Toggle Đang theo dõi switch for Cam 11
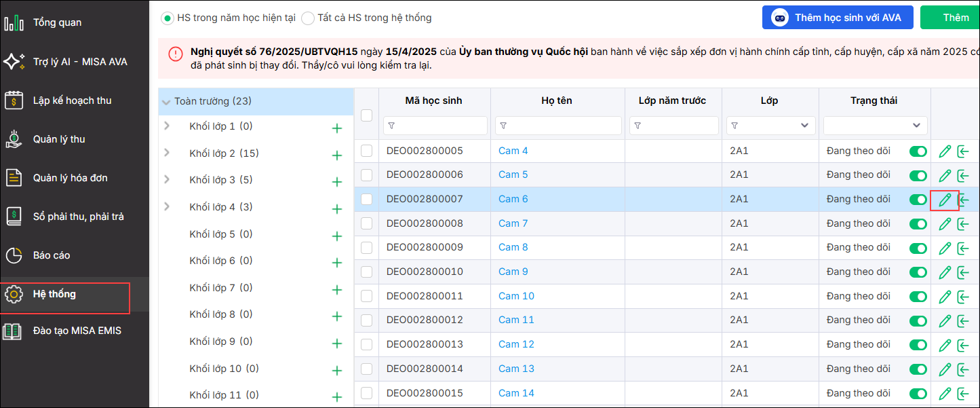Viewport: 980px width, 408px height. [918, 321]
